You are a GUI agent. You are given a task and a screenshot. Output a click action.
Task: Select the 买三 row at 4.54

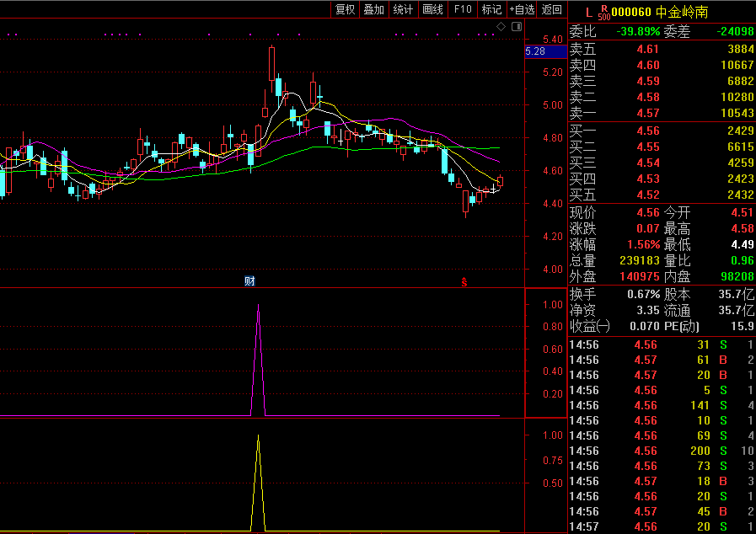tap(662, 163)
